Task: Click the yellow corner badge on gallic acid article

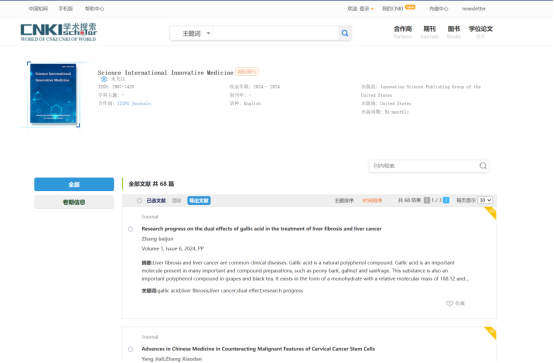Action: [x=491, y=212]
